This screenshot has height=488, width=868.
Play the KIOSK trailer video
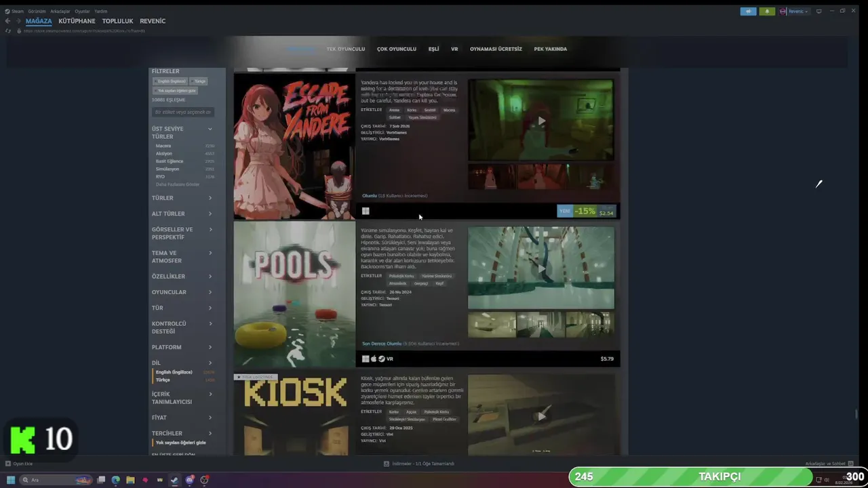pyautogui.click(x=541, y=415)
